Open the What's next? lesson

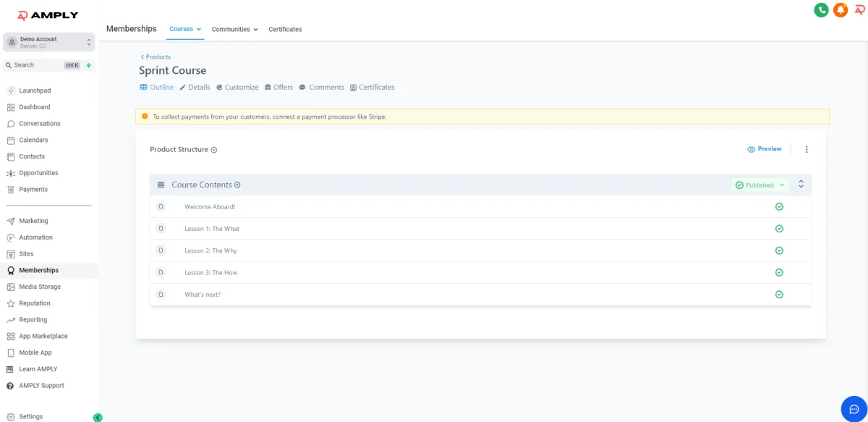[203, 295]
